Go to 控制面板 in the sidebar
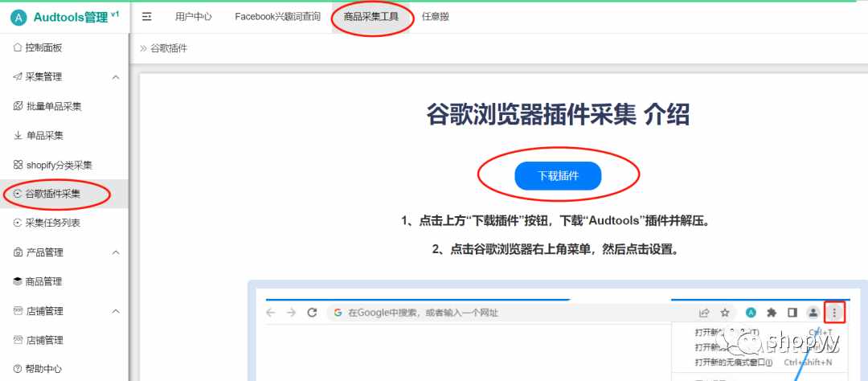Screen dimensions: 868x381 [x=43, y=47]
